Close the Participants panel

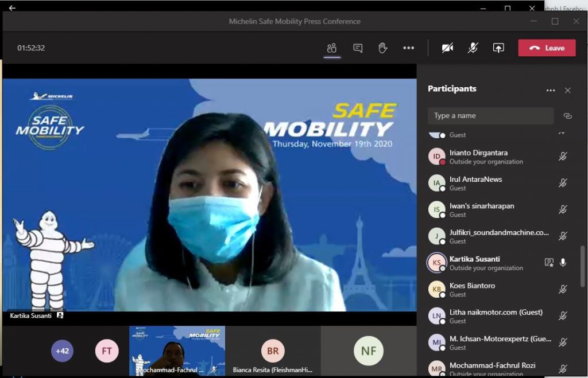pyautogui.click(x=567, y=91)
